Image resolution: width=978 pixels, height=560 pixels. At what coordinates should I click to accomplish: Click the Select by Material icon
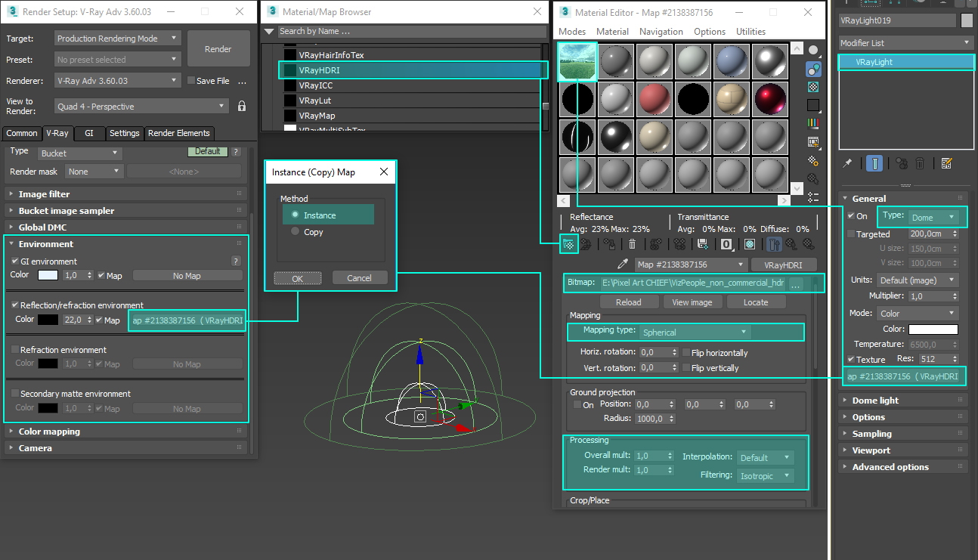[x=813, y=179]
